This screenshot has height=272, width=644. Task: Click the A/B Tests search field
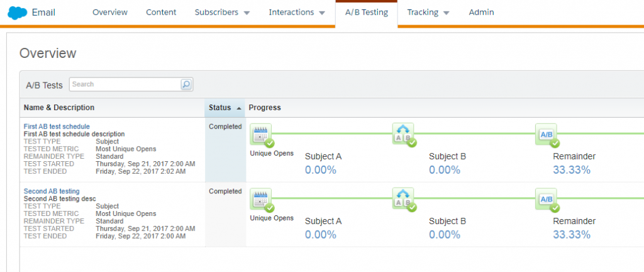[x=124, y=84]
